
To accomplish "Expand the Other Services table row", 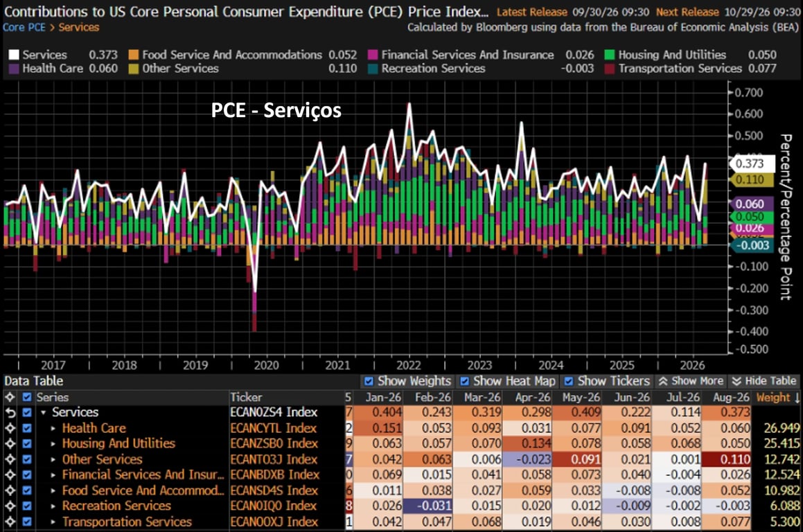I will [53, 459].
